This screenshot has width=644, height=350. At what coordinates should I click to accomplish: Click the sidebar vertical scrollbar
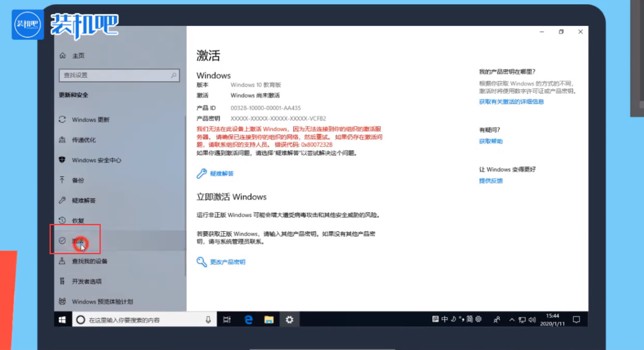pos(185,196)
